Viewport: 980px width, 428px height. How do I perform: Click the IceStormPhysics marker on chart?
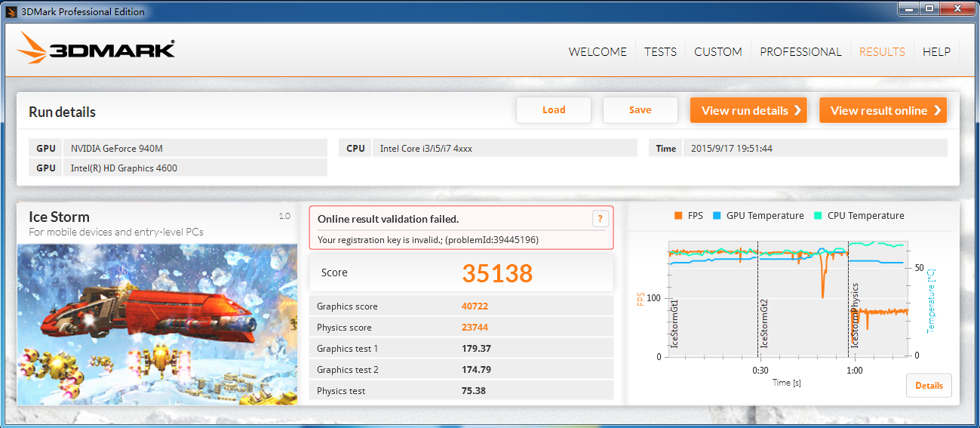(x=856, y=316)
